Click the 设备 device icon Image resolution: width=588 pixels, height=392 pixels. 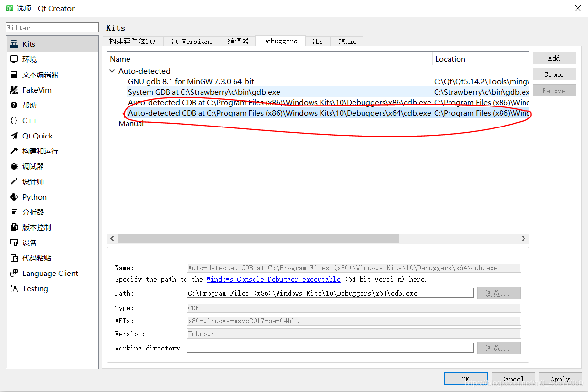pos(14,243)
